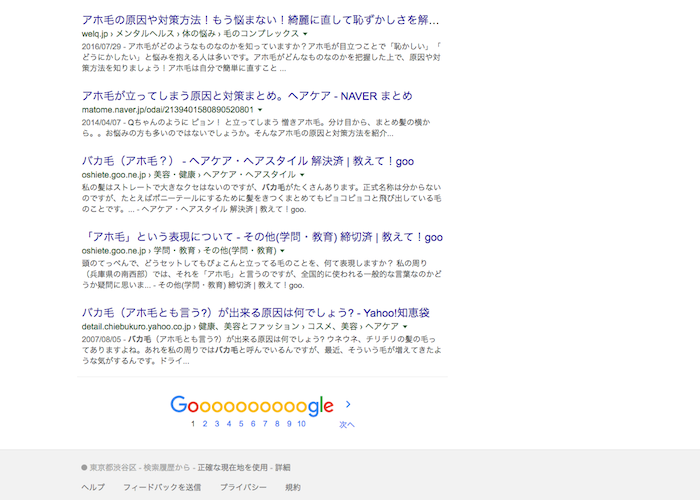The height and width of the screenshot is (500, 700).
Task: Open the NAVER まとめ アホ毛 result
Action: click(247, 96)
